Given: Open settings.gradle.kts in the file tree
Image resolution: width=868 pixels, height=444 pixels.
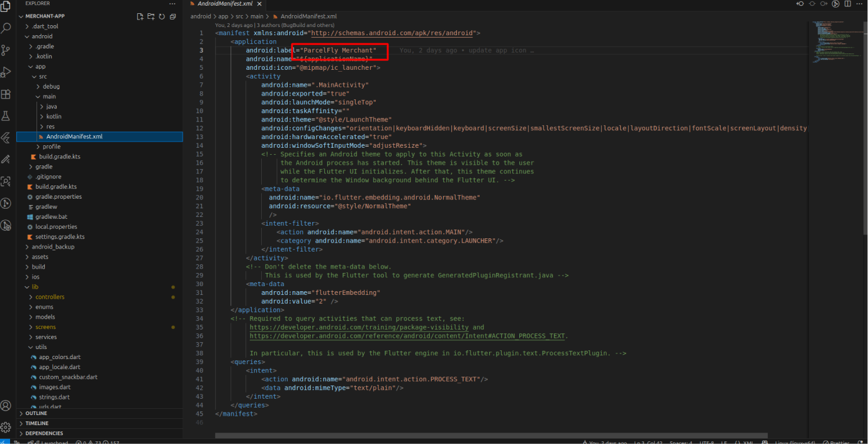Looking at the screenshot, I should click(60, 237).
